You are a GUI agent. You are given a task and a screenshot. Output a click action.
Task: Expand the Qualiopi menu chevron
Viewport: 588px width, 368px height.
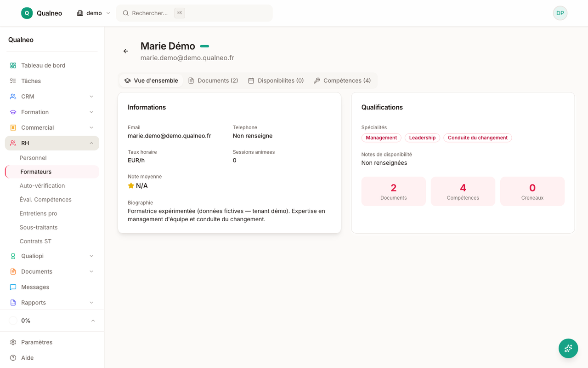[x=91, y=256]
